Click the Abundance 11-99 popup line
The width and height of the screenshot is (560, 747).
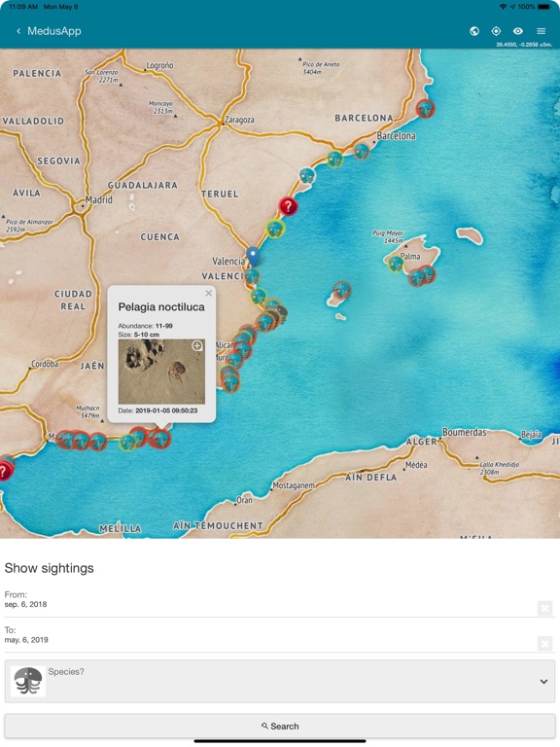[x=145, y=326]
